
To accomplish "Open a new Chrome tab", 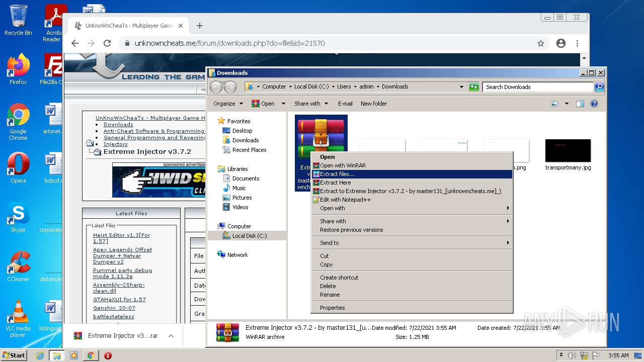I will coord(200,26).
